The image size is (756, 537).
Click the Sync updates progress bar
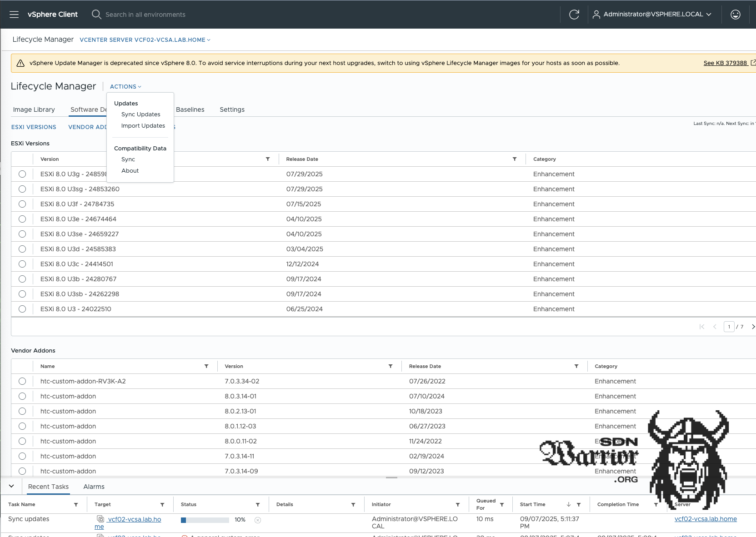click(x=205, y=520)
